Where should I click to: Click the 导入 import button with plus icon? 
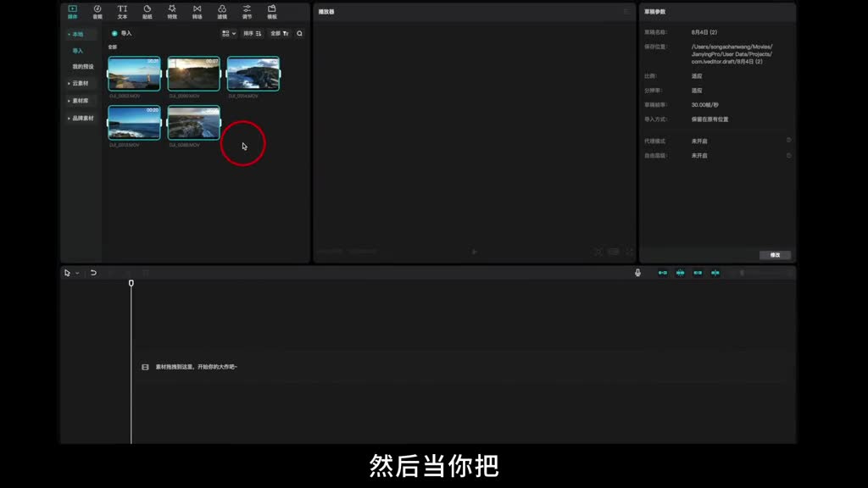(x=122, y=34)
